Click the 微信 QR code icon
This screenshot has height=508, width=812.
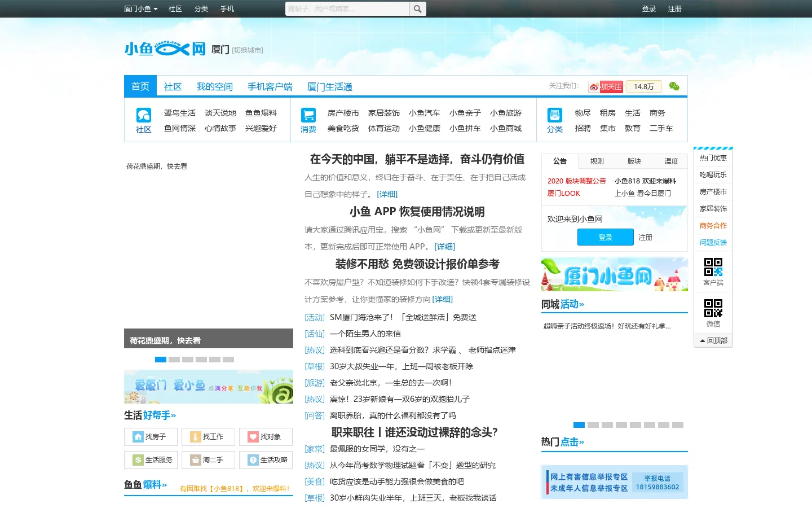[x=713, y=308]
